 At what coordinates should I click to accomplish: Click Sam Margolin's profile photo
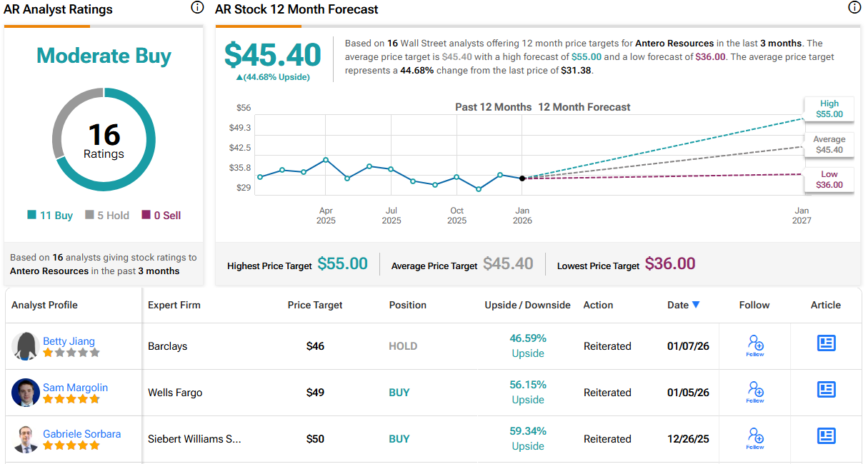point(26,393)
